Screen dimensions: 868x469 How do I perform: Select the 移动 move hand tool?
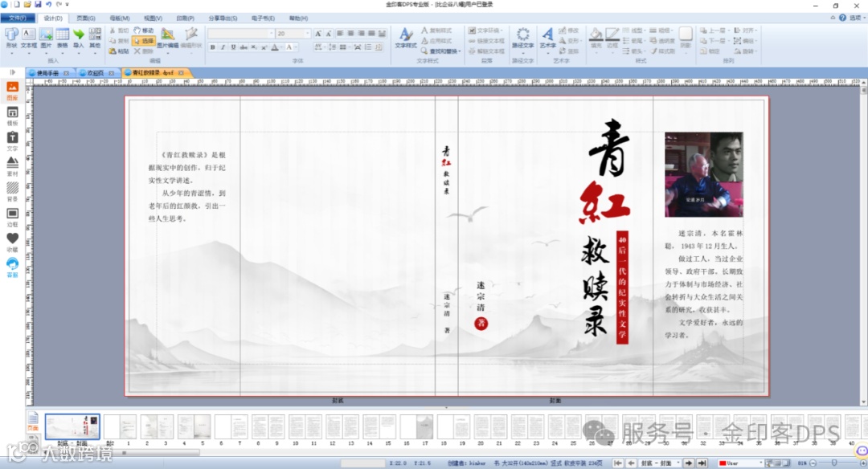click(143, 31)
